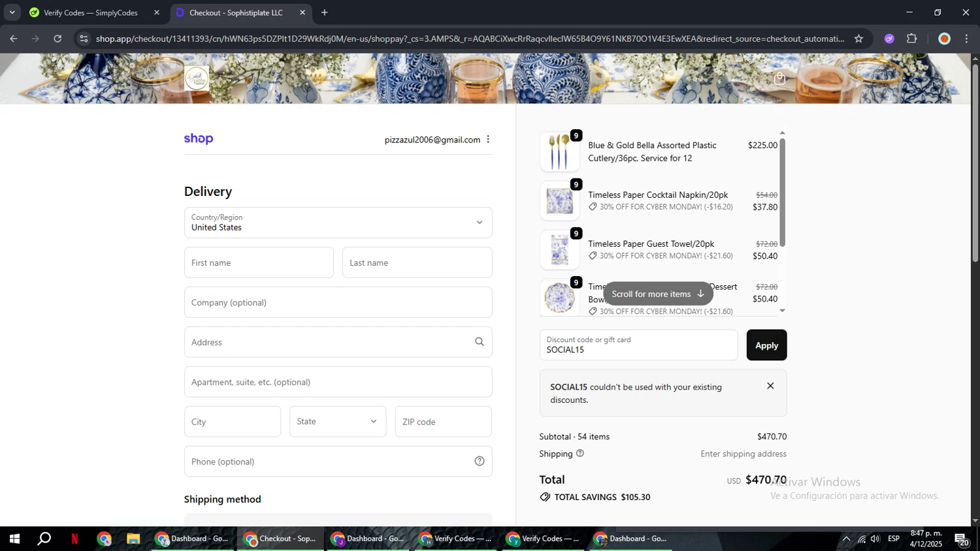Click the Discount code or gift card field
The width and height of the screenshot is (980, 551).
(638, 345)
